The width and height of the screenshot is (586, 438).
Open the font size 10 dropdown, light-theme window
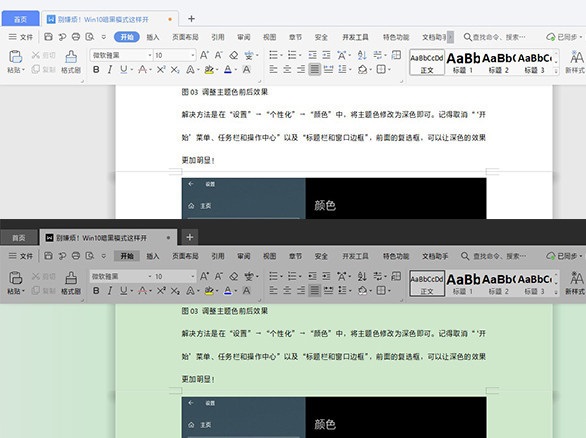[x=193, y=55]
